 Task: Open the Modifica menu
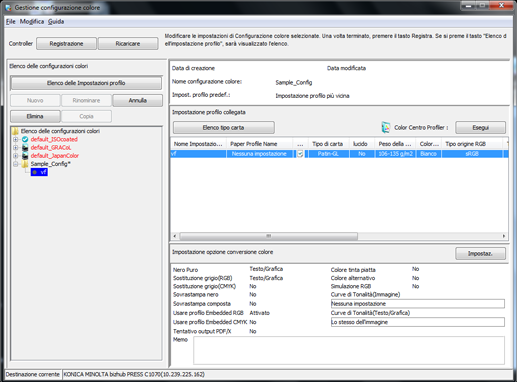(x=32, y=22)
